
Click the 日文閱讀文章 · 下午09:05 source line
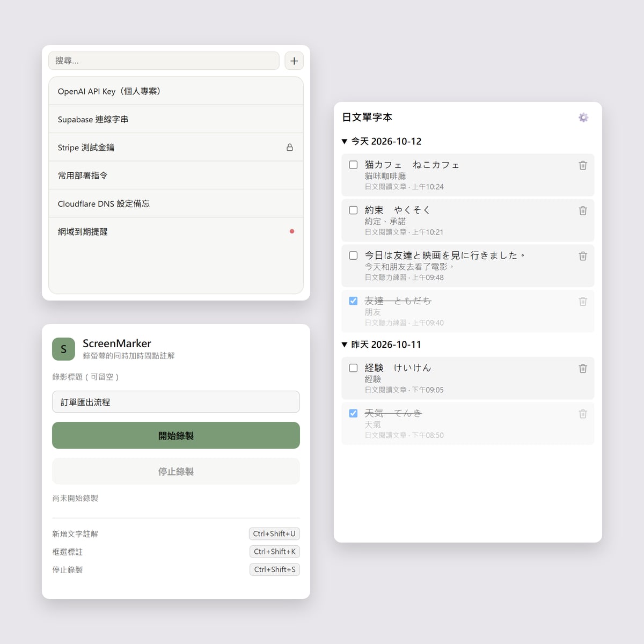tap(404, 390)
